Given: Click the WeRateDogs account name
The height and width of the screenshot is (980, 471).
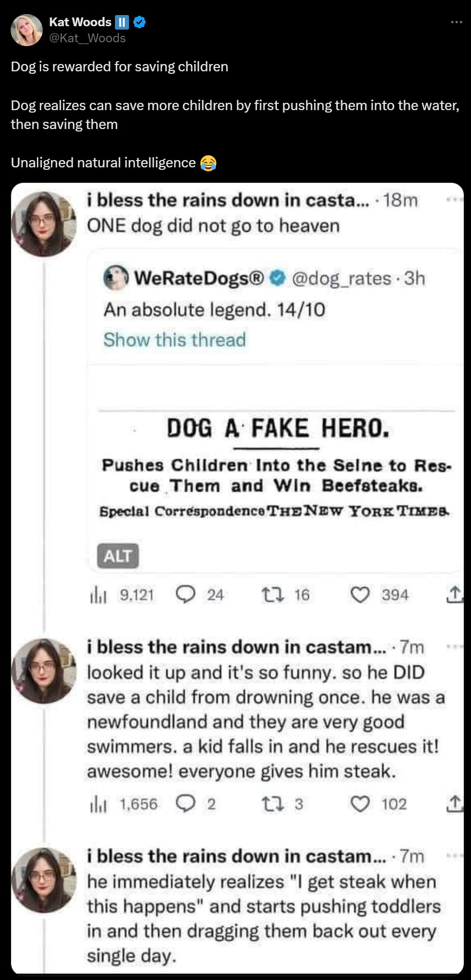Looking at the screenshot, I should coord(199,278).
